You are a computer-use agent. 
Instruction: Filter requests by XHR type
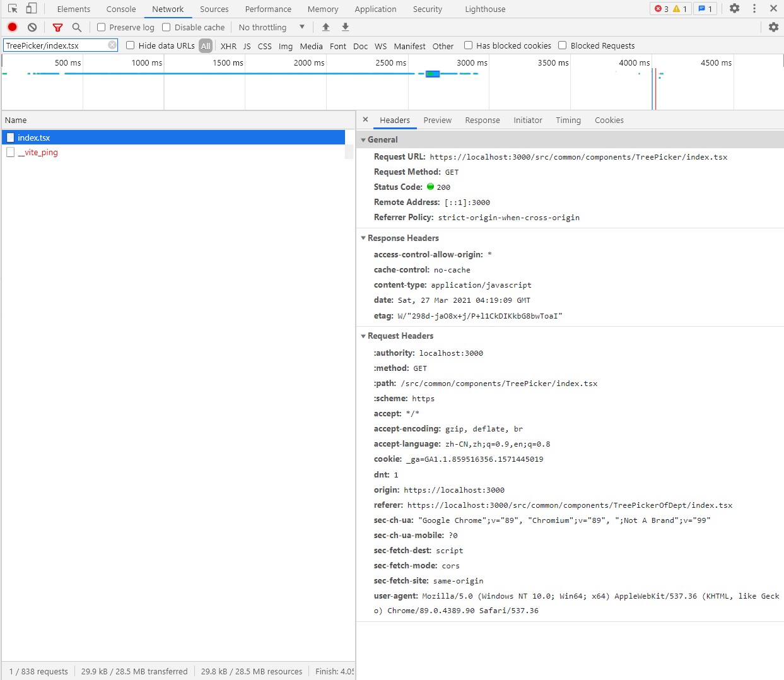pyautogui.click(x=228, y=46)
